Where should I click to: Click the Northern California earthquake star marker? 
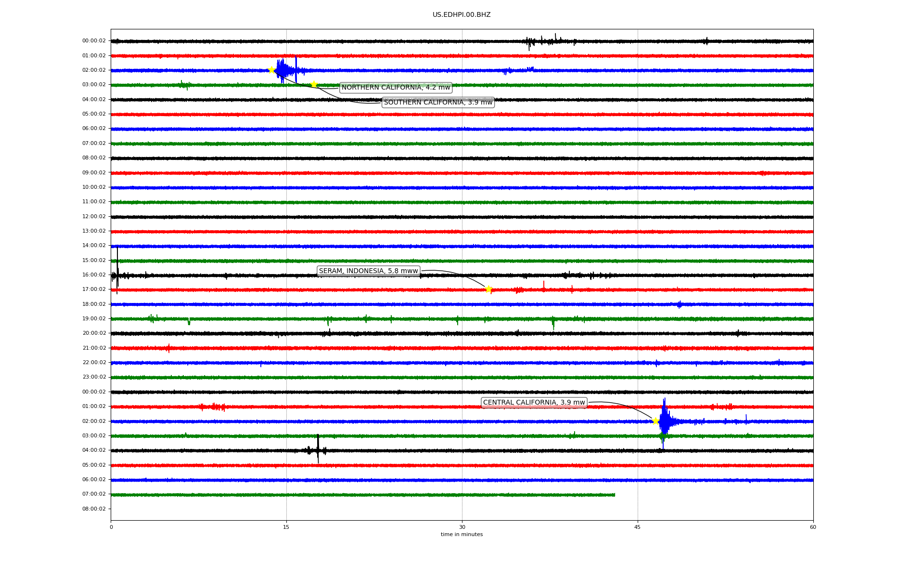(x=271, y=70)
